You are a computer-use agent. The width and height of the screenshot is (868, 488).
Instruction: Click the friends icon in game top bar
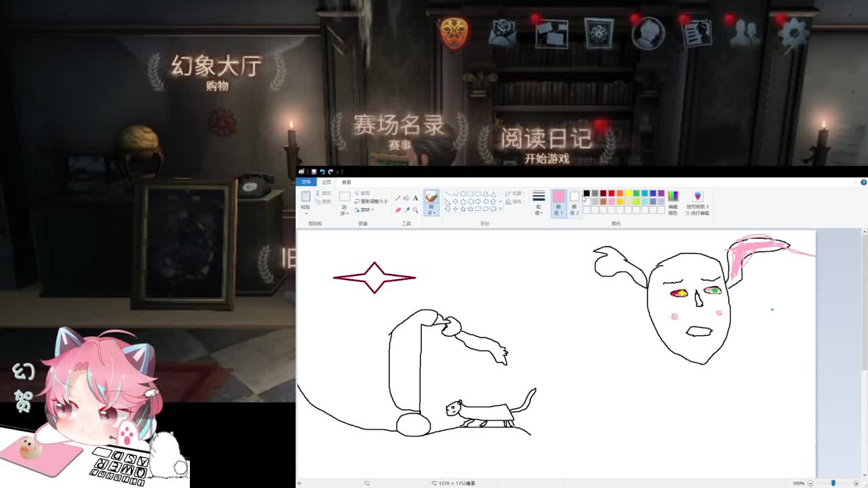(745, 33)
